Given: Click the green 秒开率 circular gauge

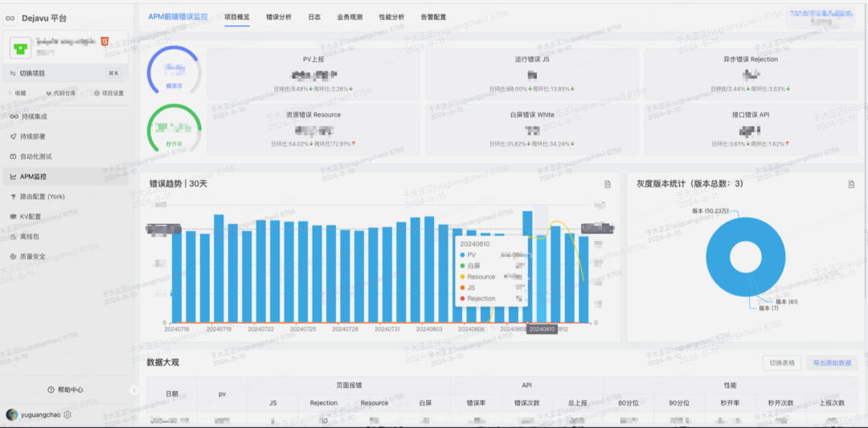Looking at the screenshot, I should tap(174, 128).
